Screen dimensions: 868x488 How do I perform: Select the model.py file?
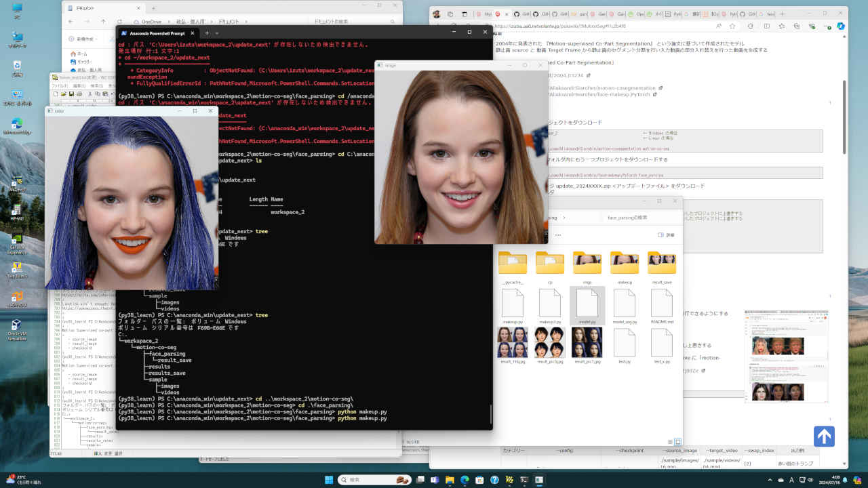587,306
